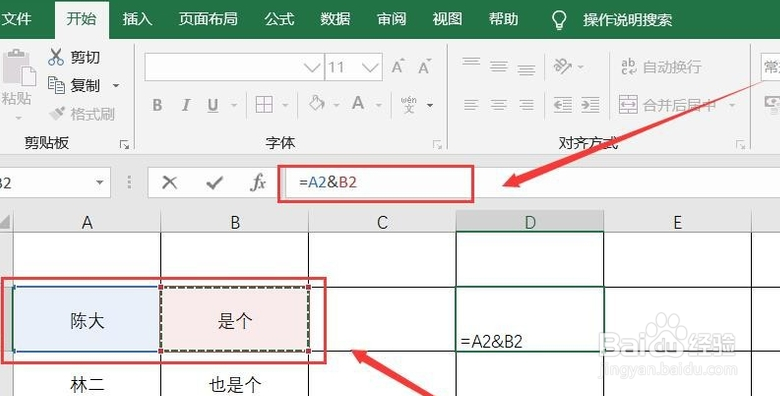Expand the underline style dropdown arrow
This screenshot has width=780, height=396.
pyautogui.click(x=234, y=105)
